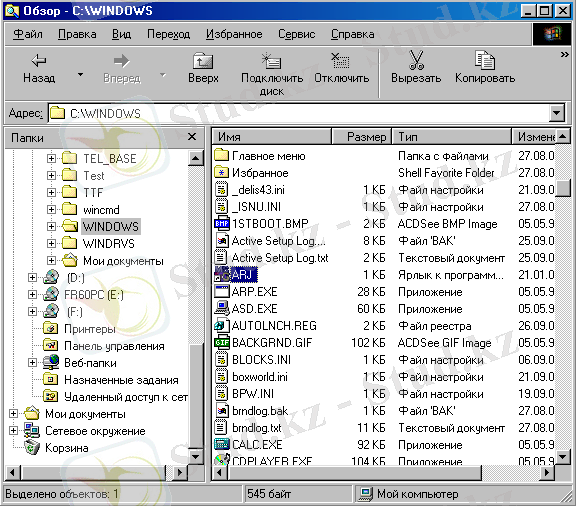Viewport: 576px width, 506px height.
Task: Select the Избранное favorites folder icon
Action: click(222, 172)
